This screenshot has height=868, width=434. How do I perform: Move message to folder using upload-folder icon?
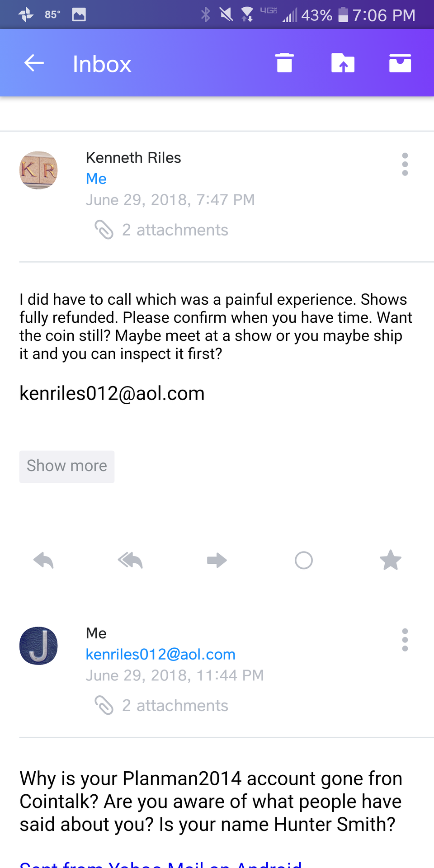click(x=343, y=63)
